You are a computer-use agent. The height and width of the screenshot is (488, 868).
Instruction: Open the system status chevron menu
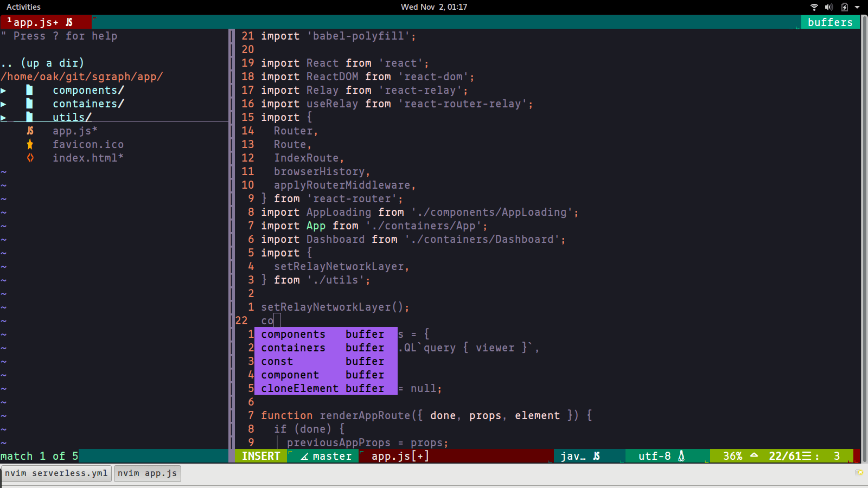(x=856, y=7)
